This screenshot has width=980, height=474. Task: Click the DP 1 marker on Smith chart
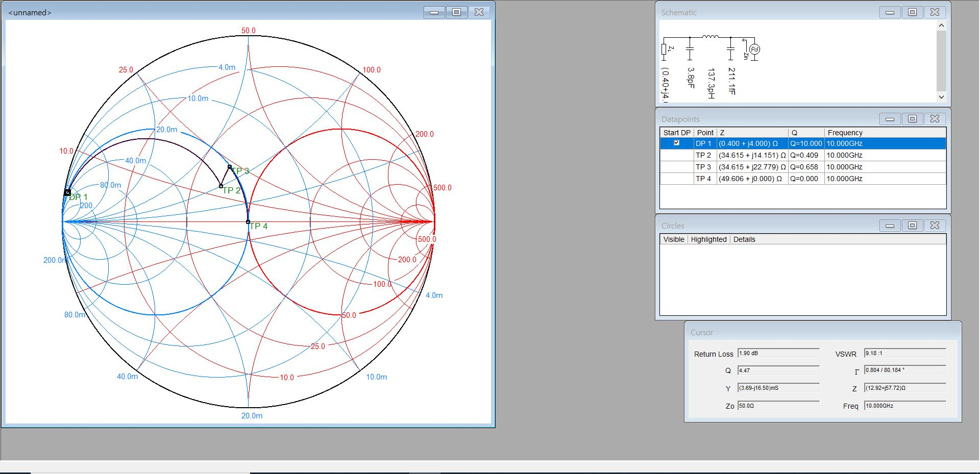point(67,192)
